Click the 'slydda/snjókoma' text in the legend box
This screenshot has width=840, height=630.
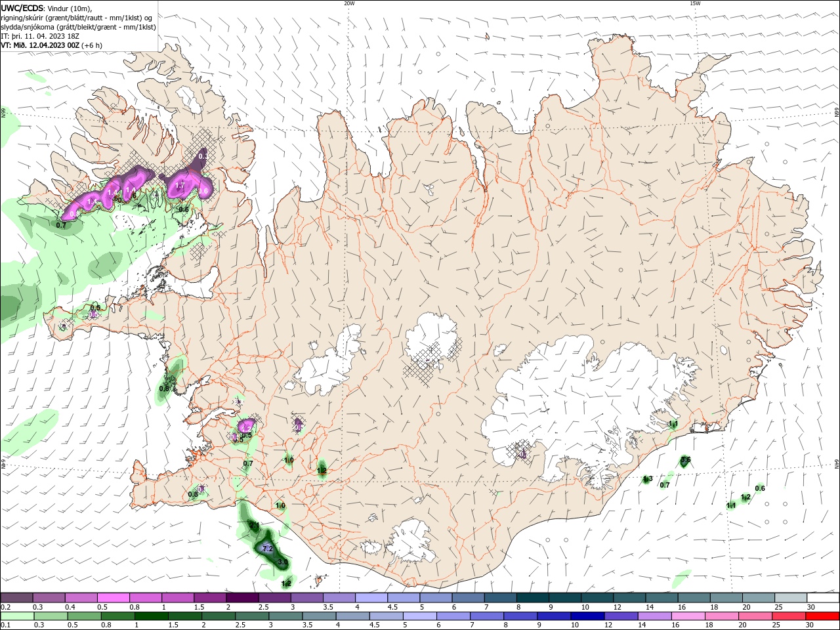[x=29, y=27]
